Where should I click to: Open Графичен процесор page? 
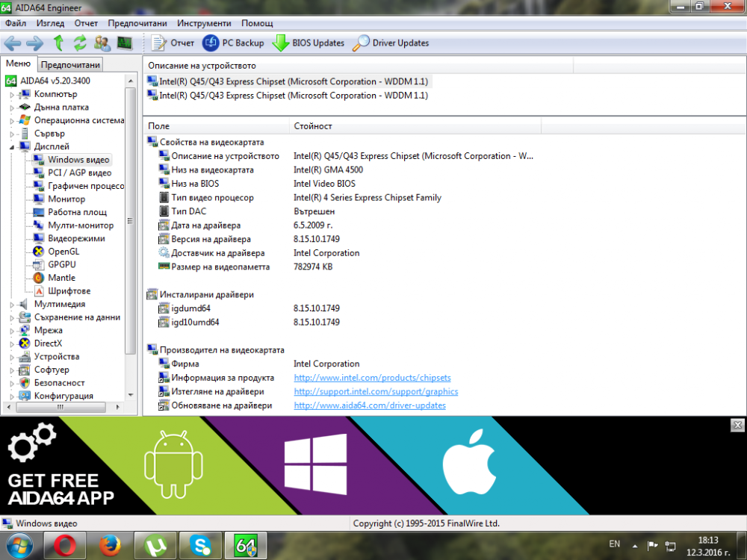(85, 186)
